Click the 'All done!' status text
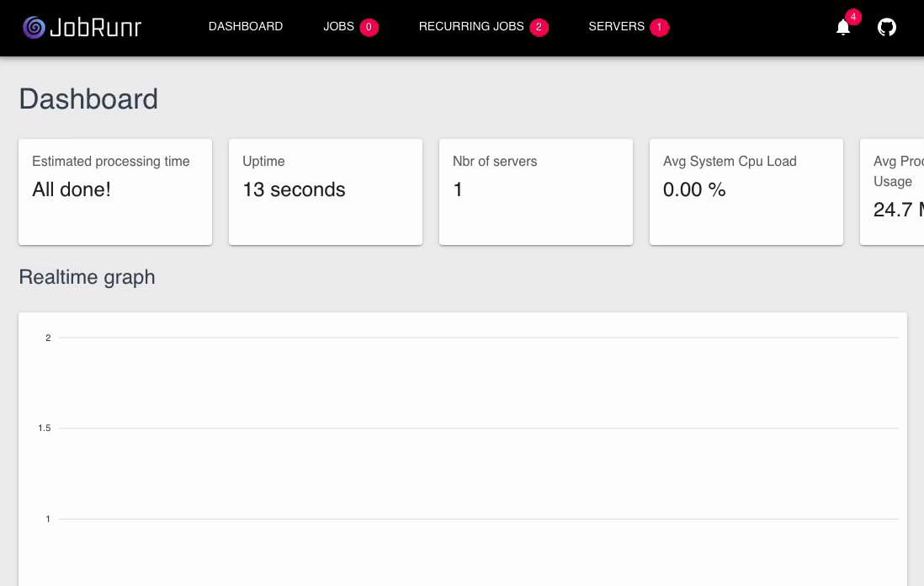924x586 pixels. tap(72, 189)
